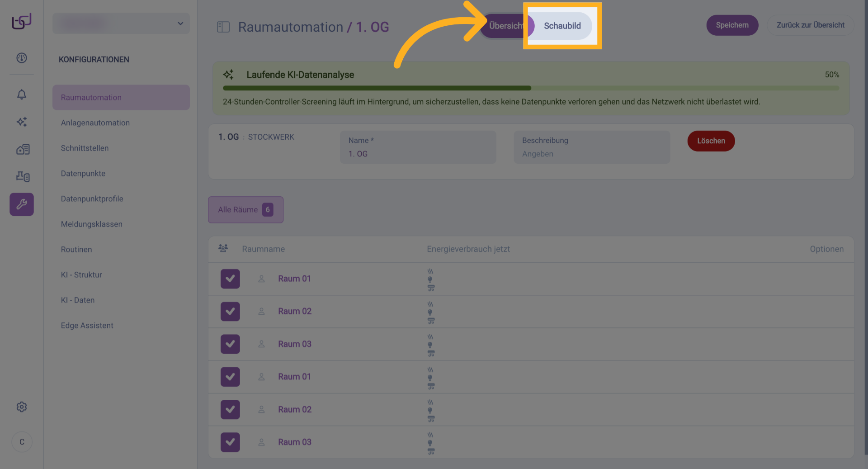The width and height of the screenshot is (868, 469).
Task: Open the AI sparkle icon in sidebar
Action: click(x=22, y=122)
